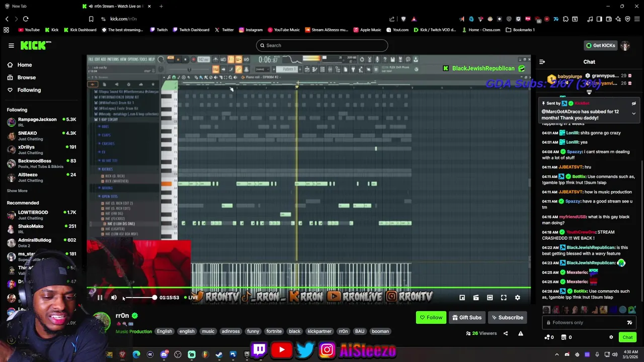This screenshot has height=362, width=644.
Task: Open Apple Music bookmark
Action: [367, 30]
